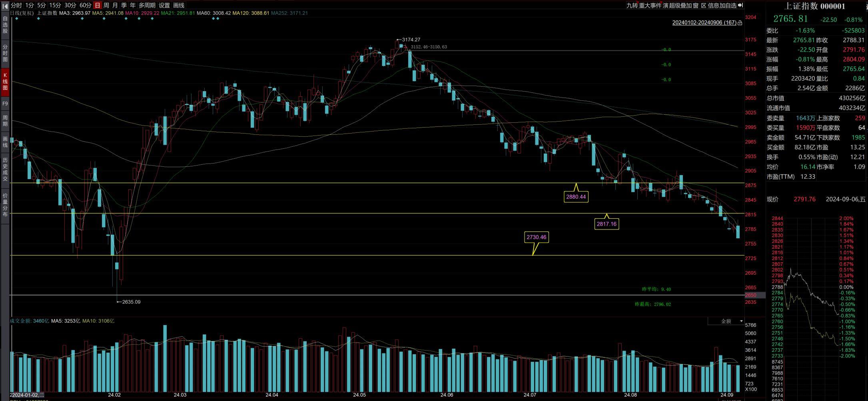This screenshot has width=868, height=401.
Task: Click the latest price 2765.81 in the right panel
Action: pyautogui.click(x=790, y=19)
